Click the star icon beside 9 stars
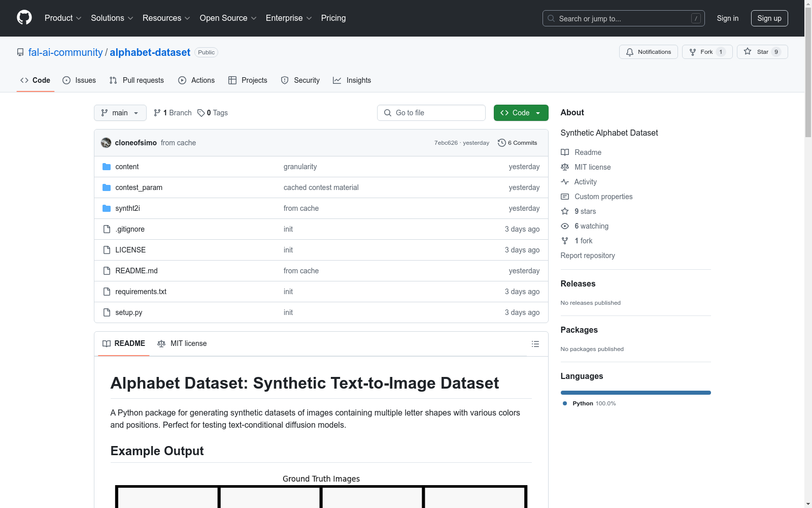This screenshot has height=508, width=812. click(x=565, y=211)
